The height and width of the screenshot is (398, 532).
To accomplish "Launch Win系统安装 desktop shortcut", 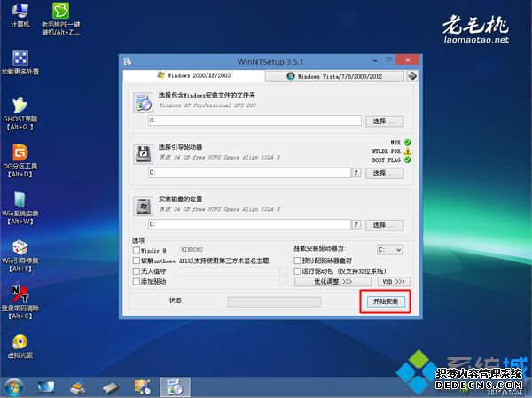I will pos(20,208).
